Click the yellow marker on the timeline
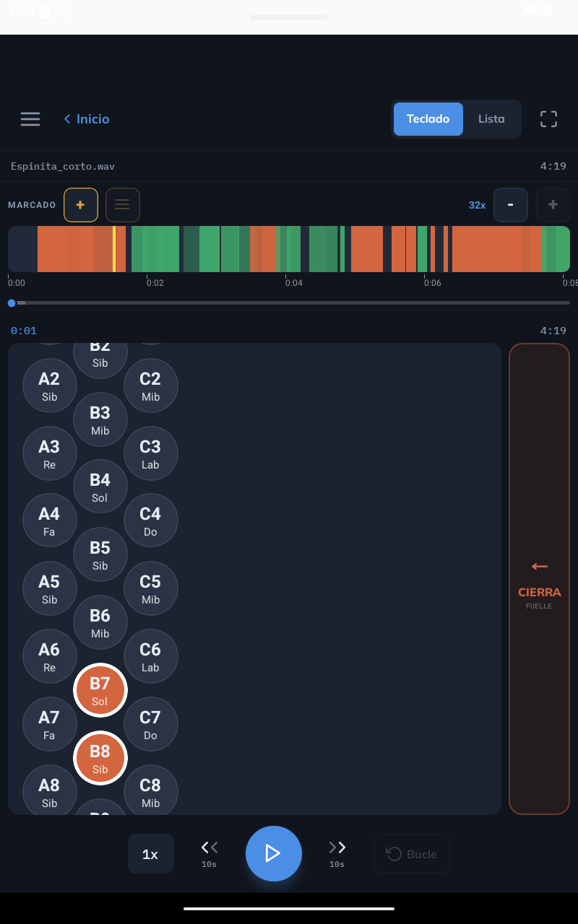Screen dimensions: 578x924 click(x=114, y=249)
